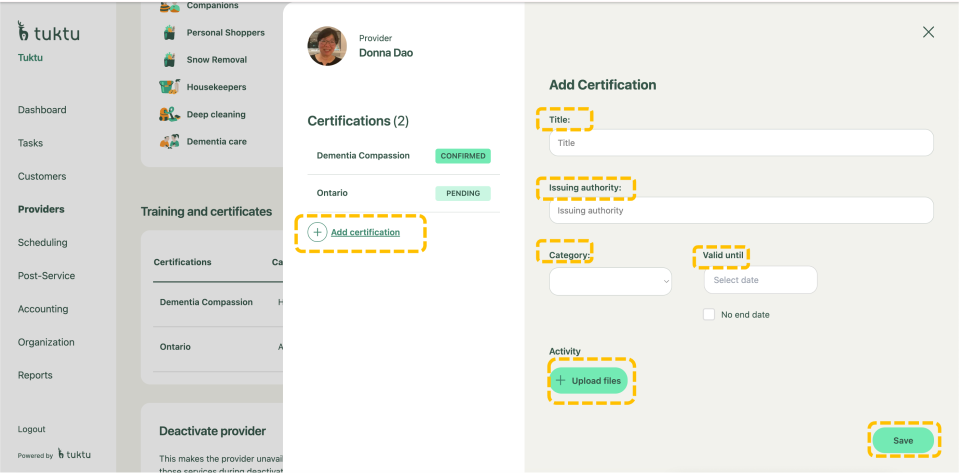The image size is (960, 473).
Task: Click Donna Dao's profile photo
Action: pyautogui.click(x=327, y=46)
